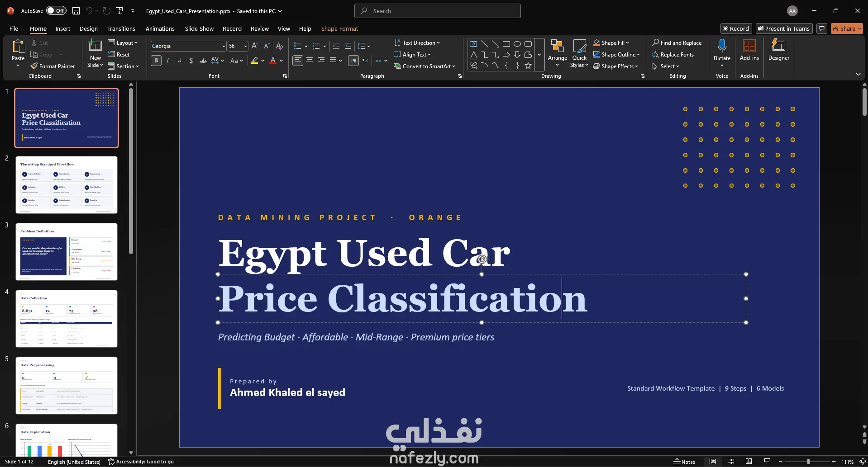Viewport: 868px width, 467px height.
Task: Select the star shape tool
Action: tap(528, 66)
